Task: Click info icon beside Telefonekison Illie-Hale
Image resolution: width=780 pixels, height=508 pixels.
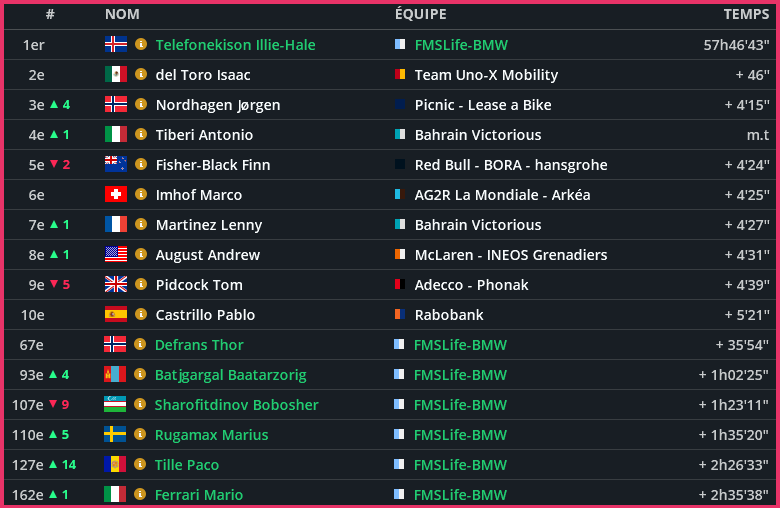Action: click(141, 45)
